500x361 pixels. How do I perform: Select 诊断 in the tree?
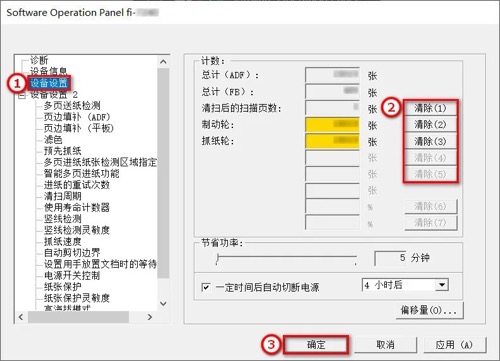point(39,60)
